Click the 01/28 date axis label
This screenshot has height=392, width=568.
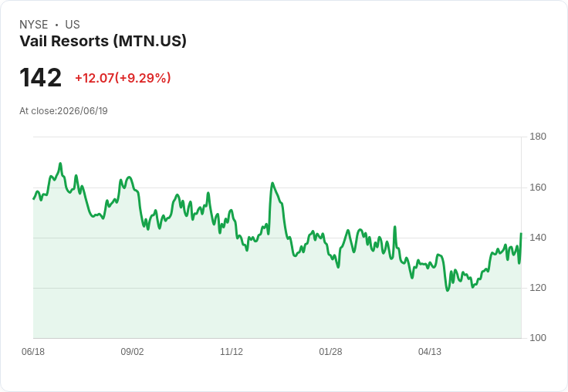[330, 351]
